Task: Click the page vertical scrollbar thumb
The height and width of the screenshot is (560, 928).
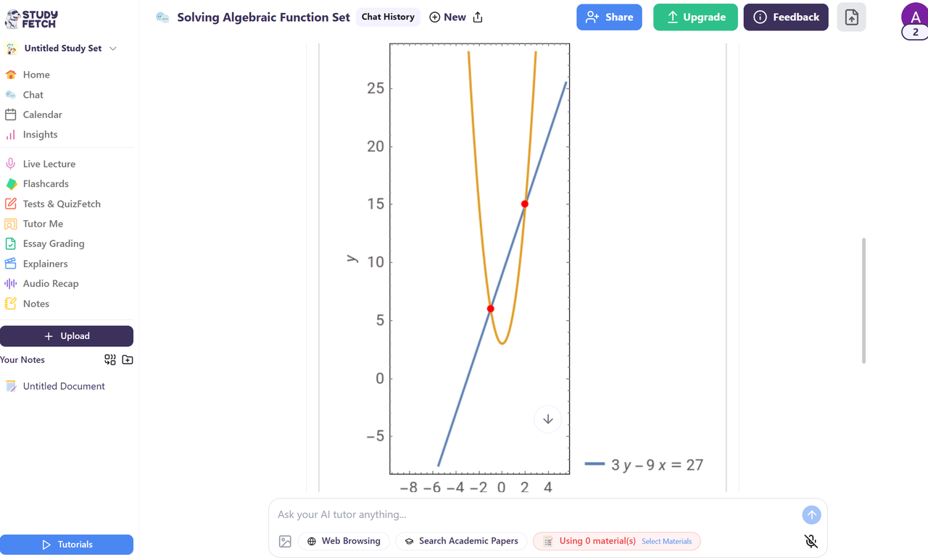Action: pos(863,300)
